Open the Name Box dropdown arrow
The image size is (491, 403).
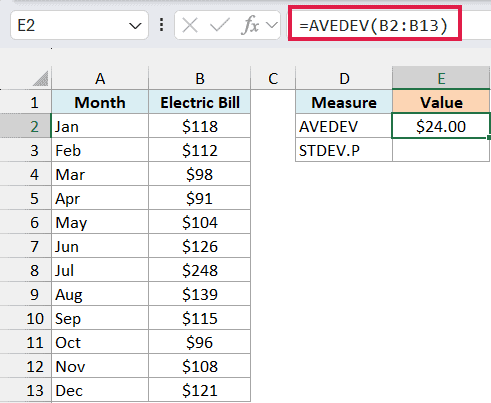(x=135, y=26)
